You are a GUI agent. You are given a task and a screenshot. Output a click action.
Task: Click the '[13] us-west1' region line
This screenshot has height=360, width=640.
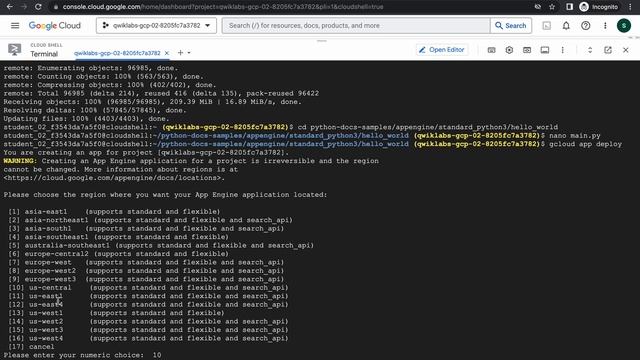(116, 313)
